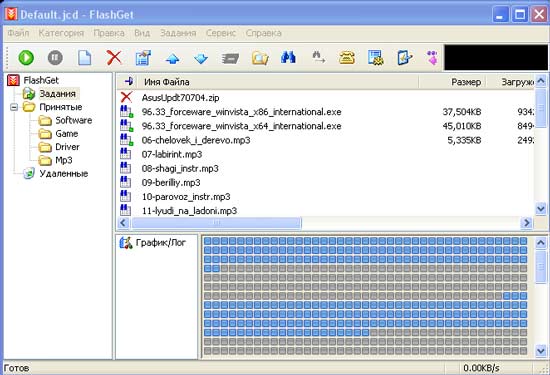This screenshot has height=375, width=550.
Task: Click the binoculars Find icon
Action: (288, 57)
